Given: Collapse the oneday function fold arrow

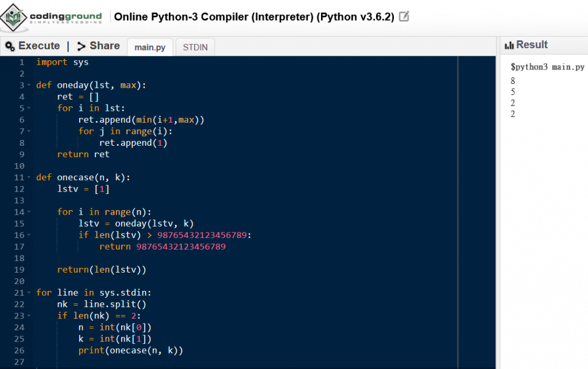Looking at the screenshot, I should click(x=29, y=86).
